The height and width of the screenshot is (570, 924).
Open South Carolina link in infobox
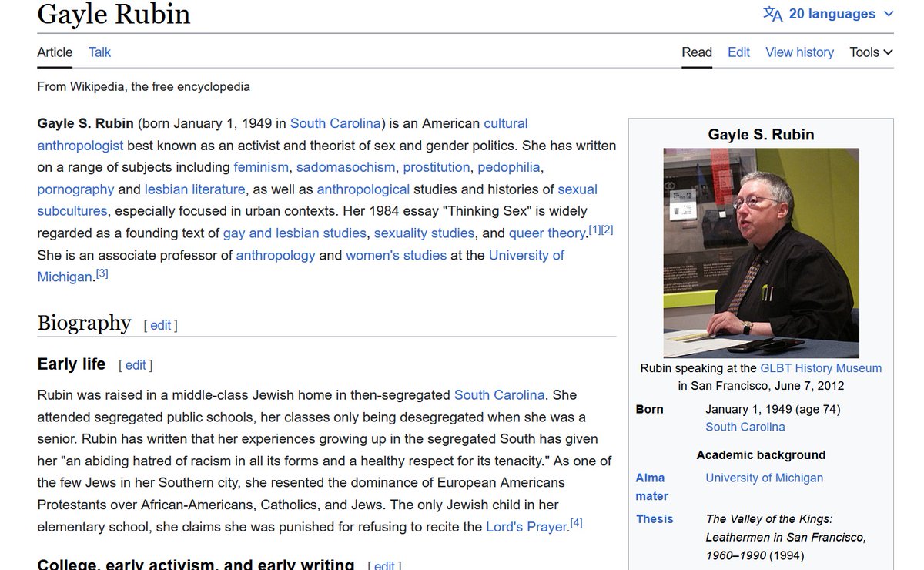point(745,427)
